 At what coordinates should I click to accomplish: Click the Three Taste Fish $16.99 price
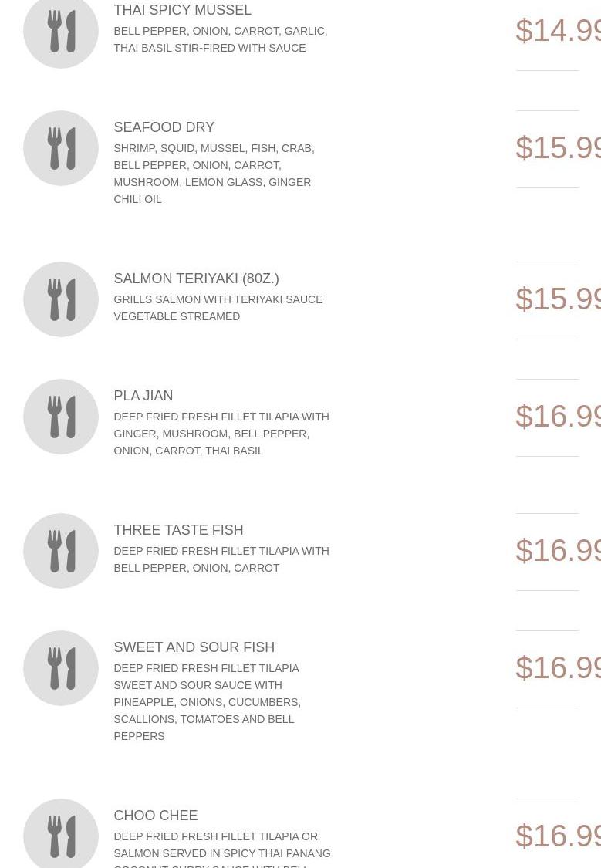[x=558, y=551]
